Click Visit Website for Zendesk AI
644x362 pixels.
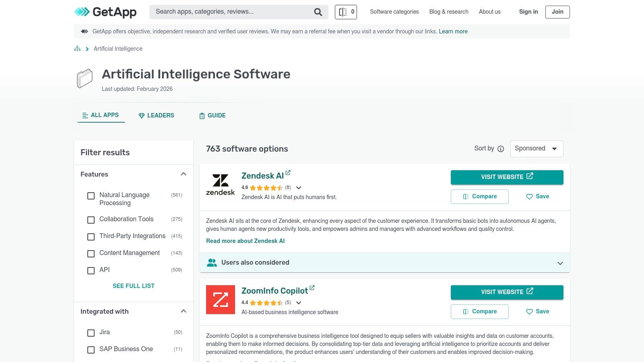point(507,177)
